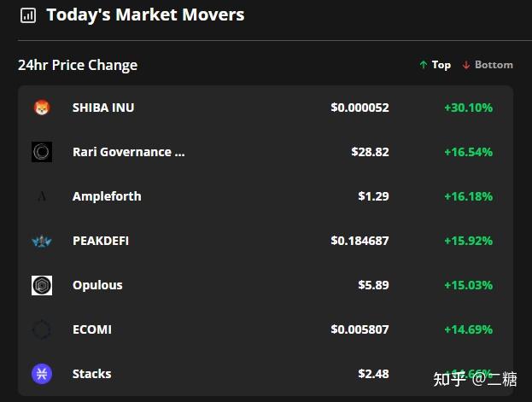The width and height of the screenshot is (532, 402).
Task: Click the Opulous logo icon
Action: point(42,285)
